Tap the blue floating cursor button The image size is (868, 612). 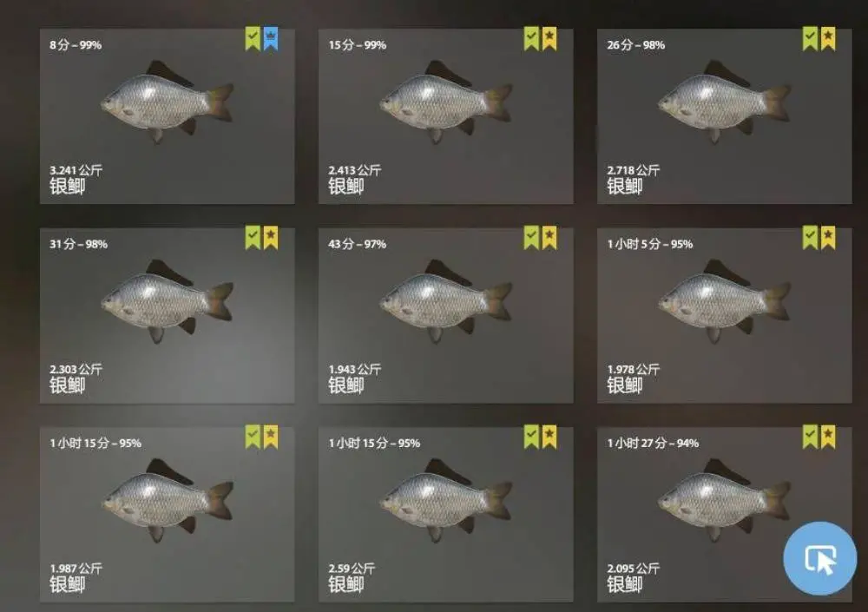pos(820,558)
